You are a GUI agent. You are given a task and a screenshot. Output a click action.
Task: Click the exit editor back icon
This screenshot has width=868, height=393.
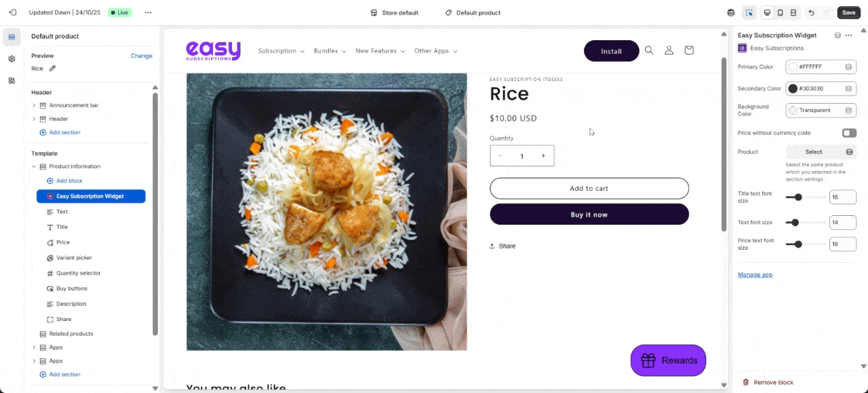pyautogui.click(x=12, y=13)
